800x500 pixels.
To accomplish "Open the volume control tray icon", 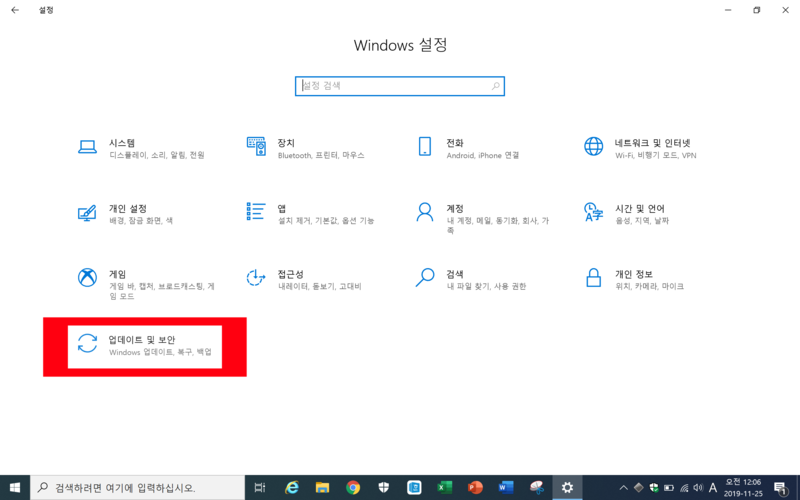I will [698, 488].
